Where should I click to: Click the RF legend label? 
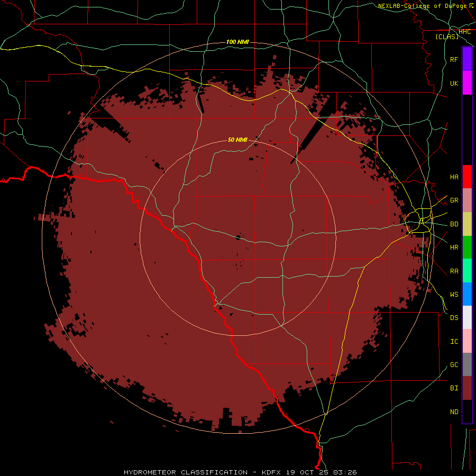454,59
